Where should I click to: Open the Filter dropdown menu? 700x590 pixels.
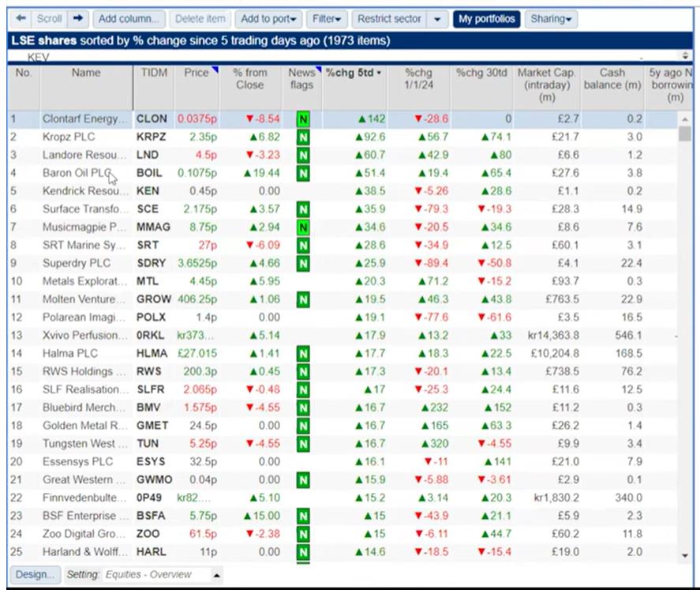[x=327, y=19]
